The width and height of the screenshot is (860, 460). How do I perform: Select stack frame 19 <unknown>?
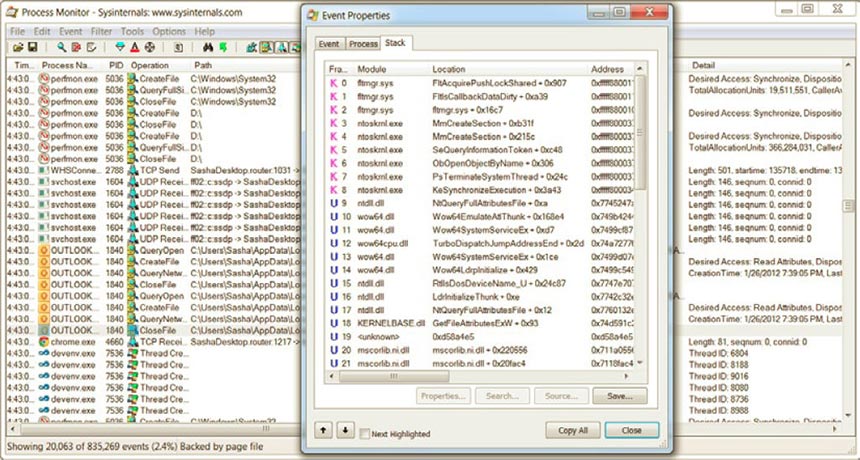pos(480,337)
